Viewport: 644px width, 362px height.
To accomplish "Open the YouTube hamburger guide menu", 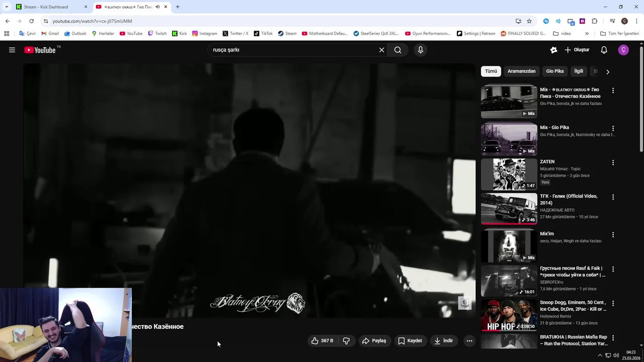I will coord(12,50).
